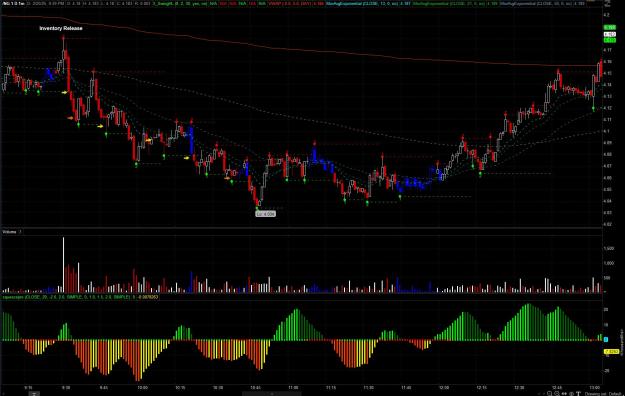625x396 pixels.
Task: Click the squeeze study label above the histogram
Action: coord(81,297)
